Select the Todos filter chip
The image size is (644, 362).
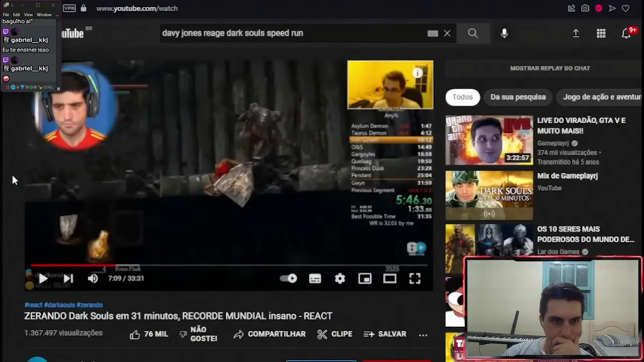[462, 97]
